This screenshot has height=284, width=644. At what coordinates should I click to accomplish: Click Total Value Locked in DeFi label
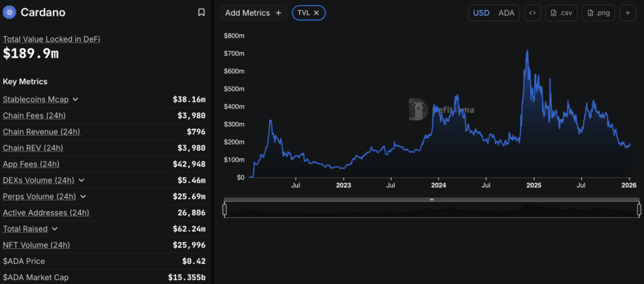[x=52, y=40]
